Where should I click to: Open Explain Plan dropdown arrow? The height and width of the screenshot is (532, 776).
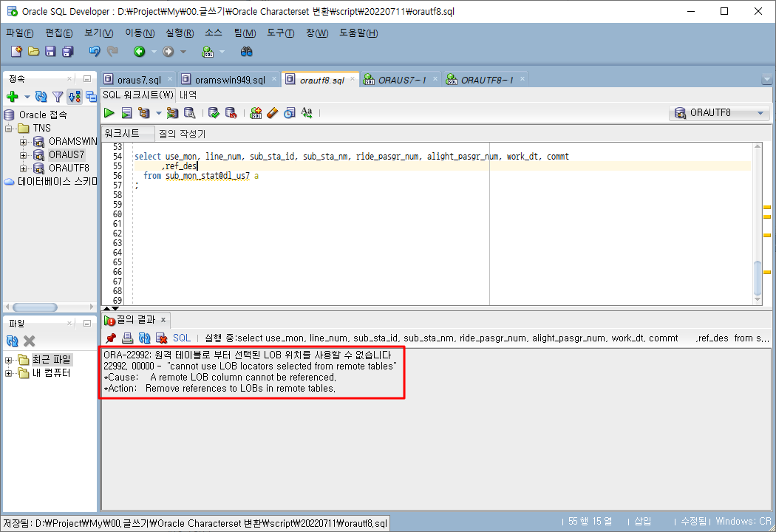(158, 113)
